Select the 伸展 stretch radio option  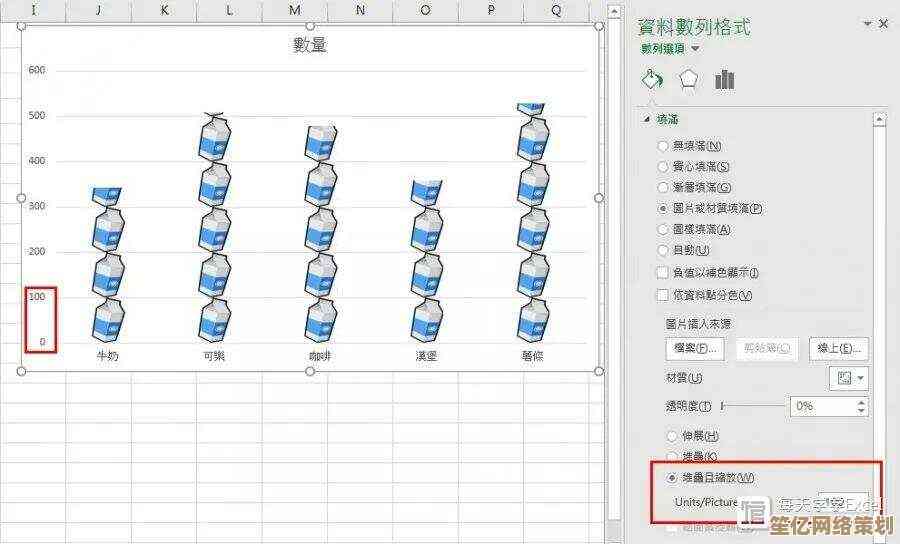point(672,436)
